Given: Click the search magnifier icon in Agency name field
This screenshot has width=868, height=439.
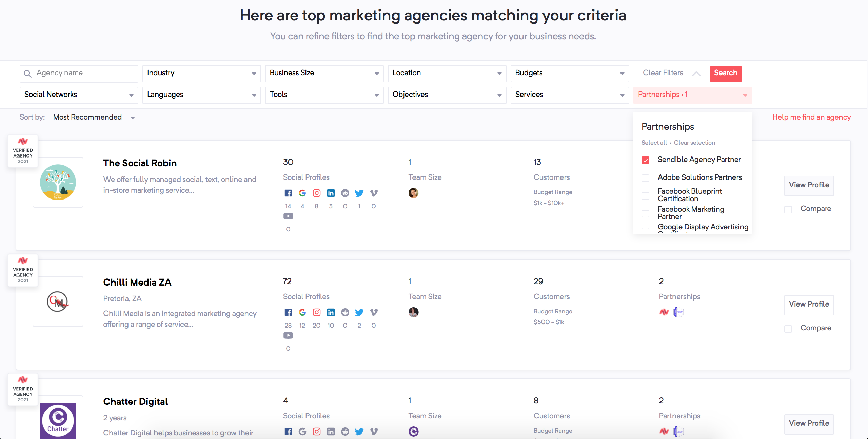Looking at the screenshot, I should coord(28,74).
